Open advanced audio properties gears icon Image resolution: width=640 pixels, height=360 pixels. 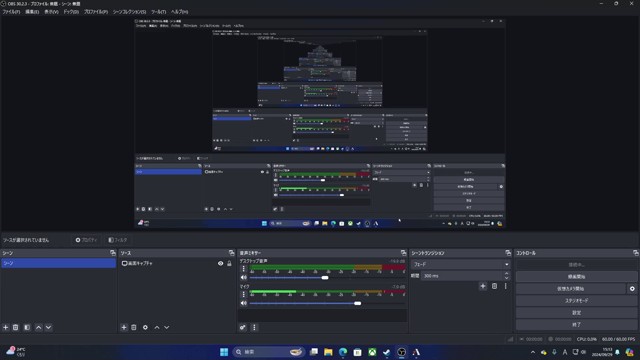point(243,327)
